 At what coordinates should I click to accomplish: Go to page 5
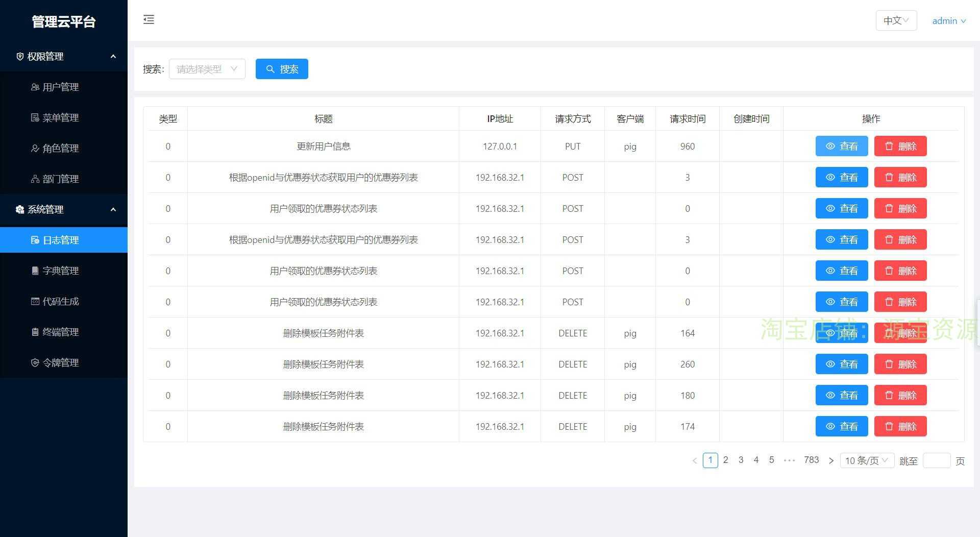coord(771,460)
